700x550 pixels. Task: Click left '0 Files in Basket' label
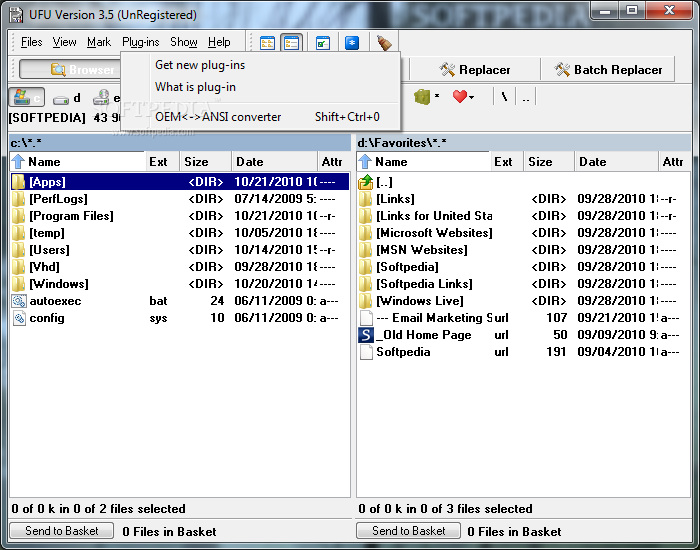pos(169,532)
